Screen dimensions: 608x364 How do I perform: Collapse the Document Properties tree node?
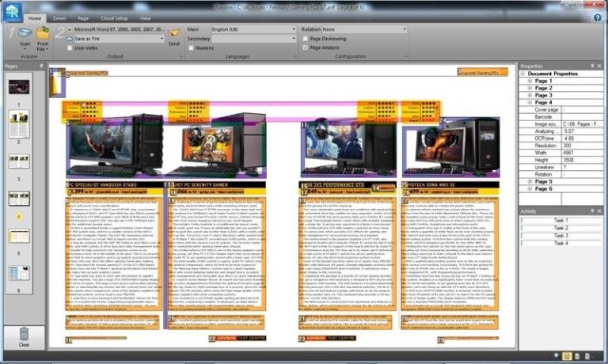tap(522, 74)
